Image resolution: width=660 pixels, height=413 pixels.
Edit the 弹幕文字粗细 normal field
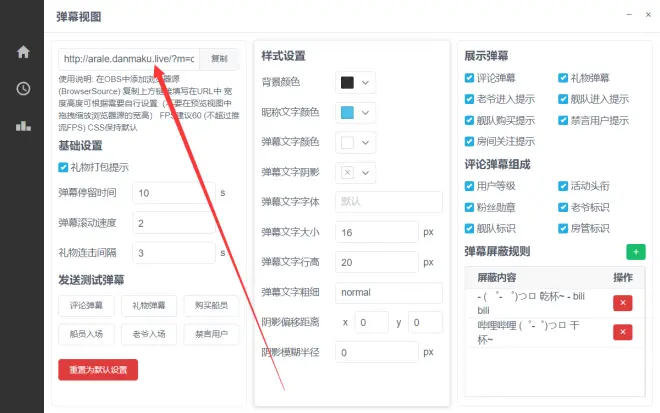pos(389,293)
